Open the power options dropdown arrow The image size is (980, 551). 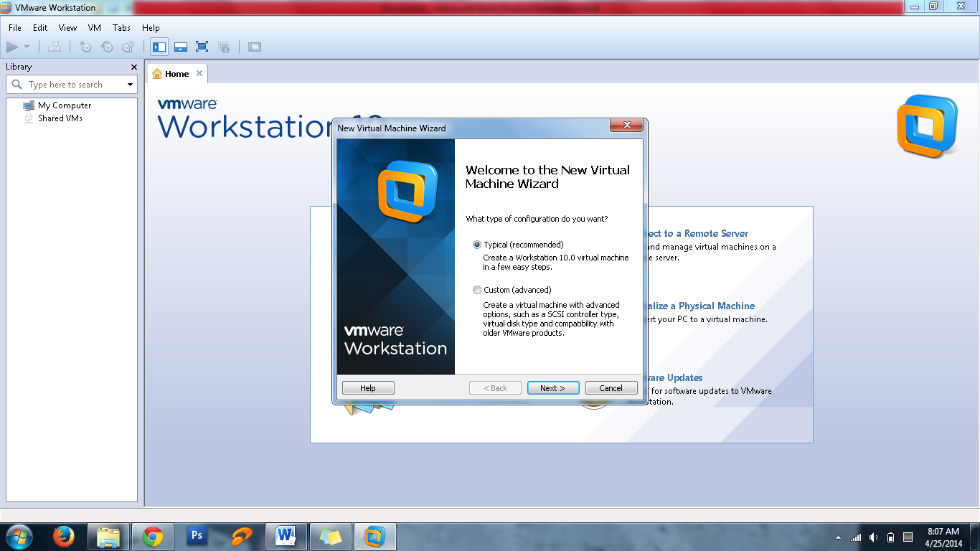[x=27, y=47]
